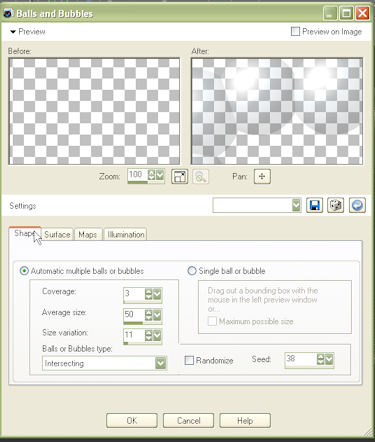The width and height of the screenshot is (375, 442).
Task: Click the reset to default arrow icon
Action: 357,205
